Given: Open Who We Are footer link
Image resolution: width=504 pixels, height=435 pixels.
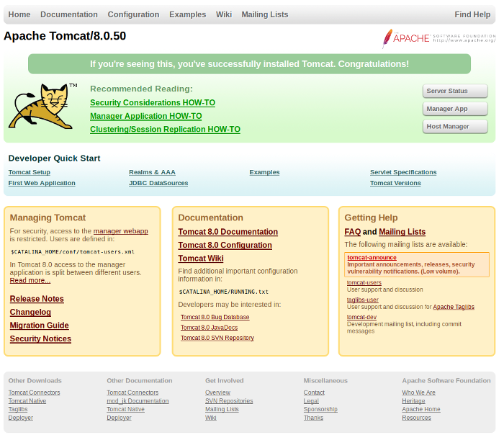Looking at the screenshot, I should (419, 393).
